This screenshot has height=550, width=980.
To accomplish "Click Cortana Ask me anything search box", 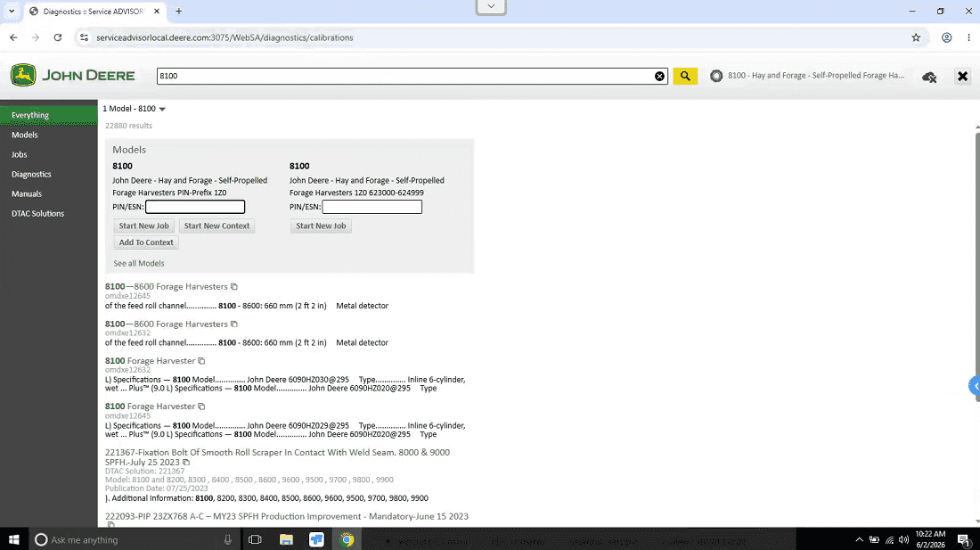I will click(x=135, y=539).
